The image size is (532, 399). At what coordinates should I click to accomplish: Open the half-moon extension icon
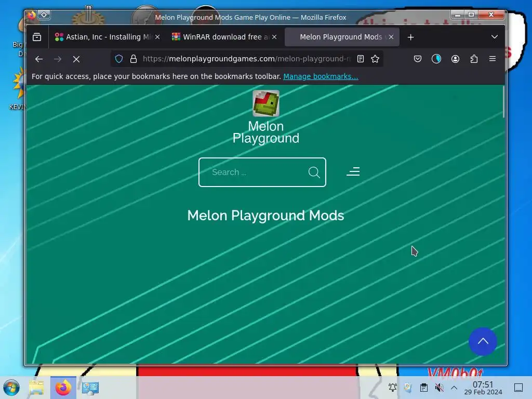[x=436, y=59]
